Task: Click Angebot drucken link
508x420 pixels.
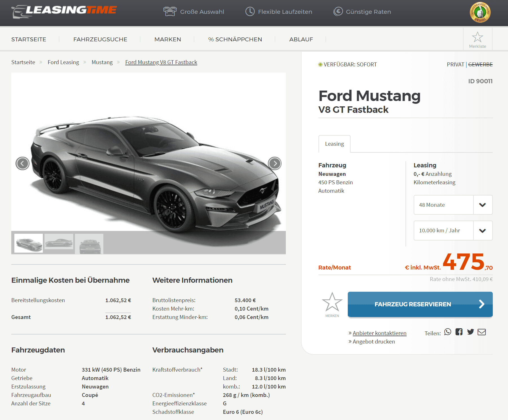Action: pos(374,342)
